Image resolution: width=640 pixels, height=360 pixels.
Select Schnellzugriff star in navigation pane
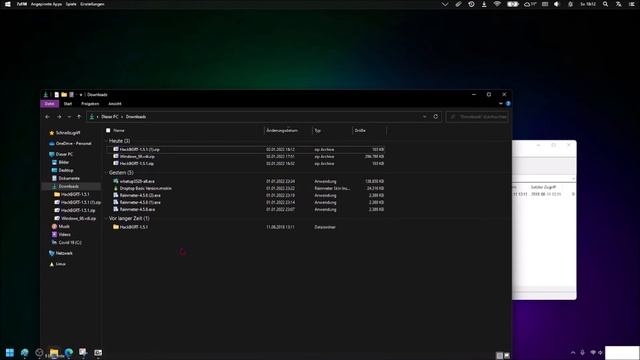coord(64,133)
